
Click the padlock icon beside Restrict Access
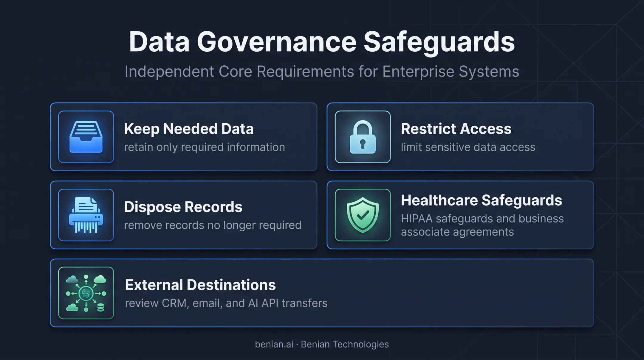click(x=363, y=137)
